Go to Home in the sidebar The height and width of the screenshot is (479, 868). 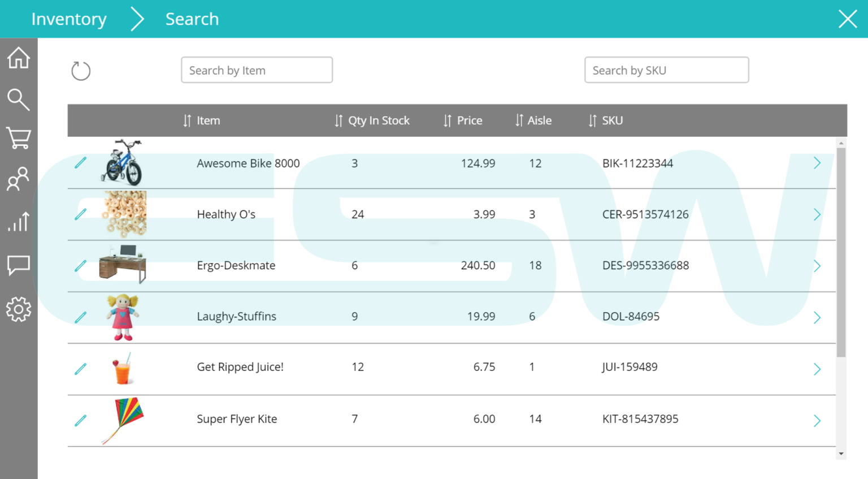[x=19, y=58]
